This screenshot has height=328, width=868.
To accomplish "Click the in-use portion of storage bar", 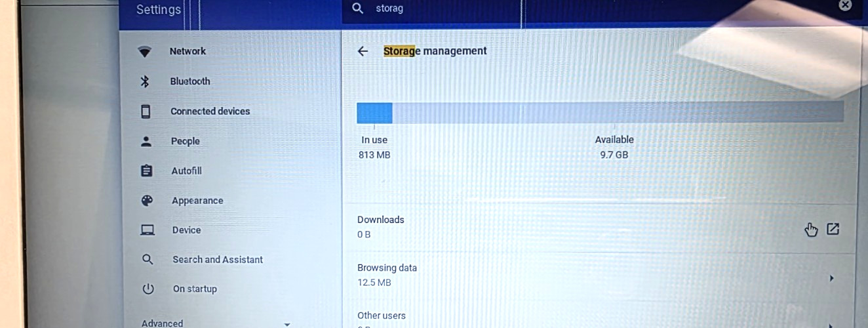I will 374,113.
